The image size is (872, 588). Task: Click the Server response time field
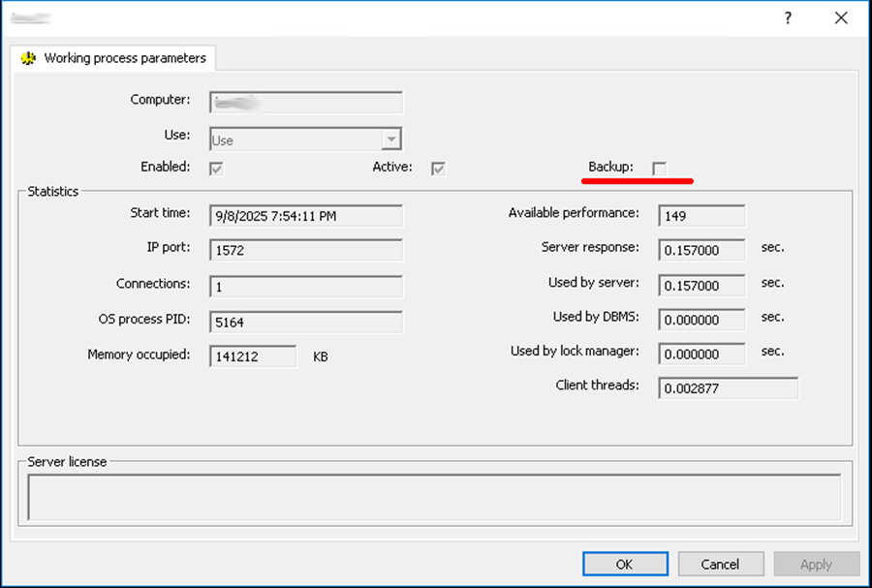click(701, 250)
